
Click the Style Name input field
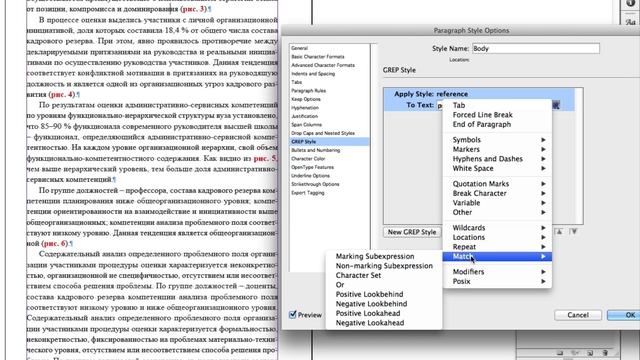coord(536,49)
